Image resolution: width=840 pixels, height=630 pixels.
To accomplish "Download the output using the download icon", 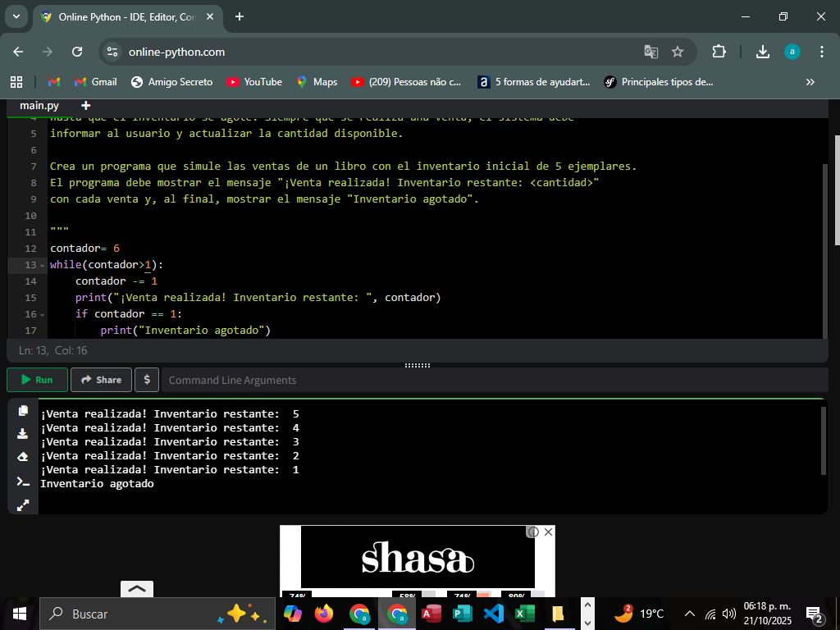I will click(23, 434).
